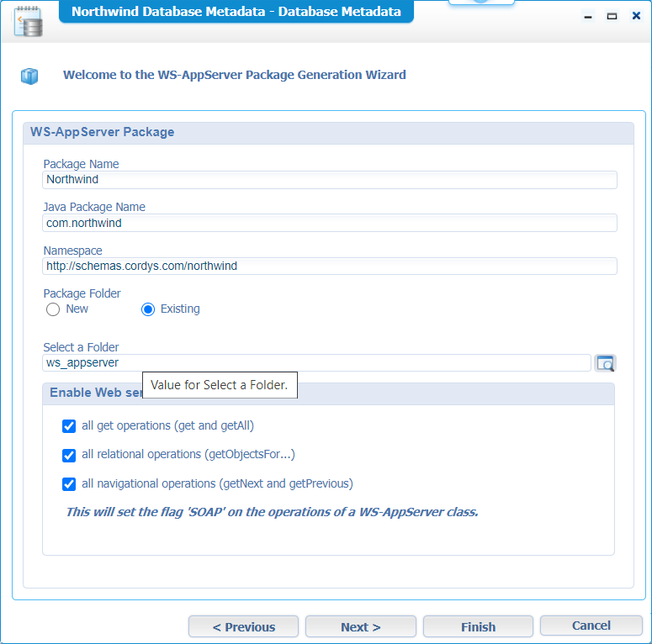Click the Select a Folder text field

tap(316, 362)
